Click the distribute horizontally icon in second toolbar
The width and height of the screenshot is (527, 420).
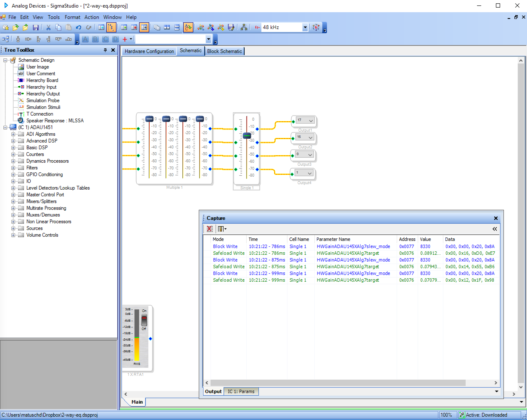point(28,39)
